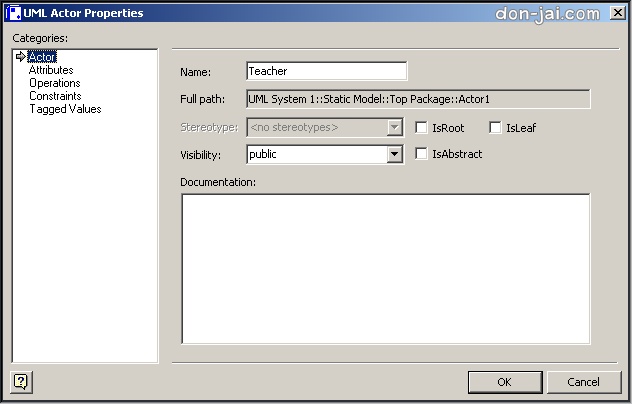The width and height of the screenshot is (632, 404).
Task: Open the Attributes category
Action: click(51, 70)
